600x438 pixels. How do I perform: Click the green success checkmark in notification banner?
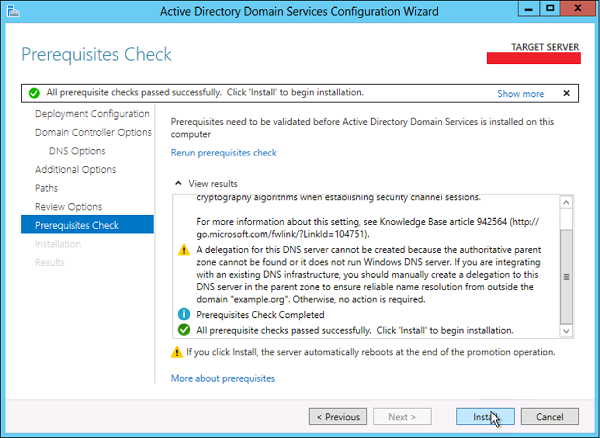(34, 93)
